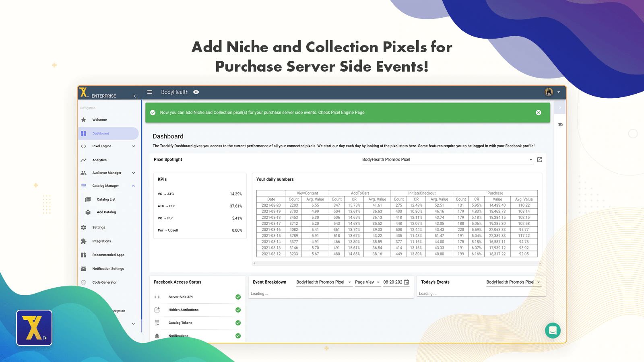Image resolution: width=644 pixels, height=362 pixels.
Task: Click the Catalog Tokens list icon
Action: coord(157,323)
